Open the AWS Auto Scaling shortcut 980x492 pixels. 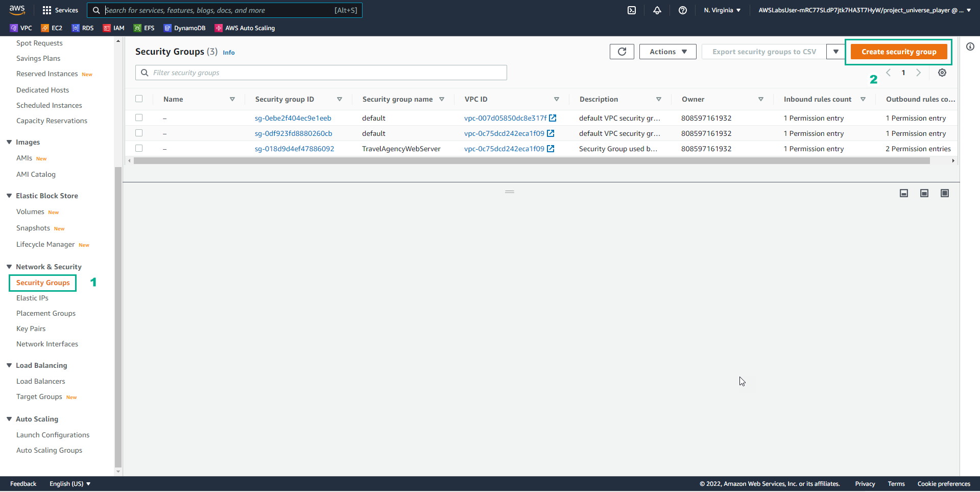pos(245,28)
